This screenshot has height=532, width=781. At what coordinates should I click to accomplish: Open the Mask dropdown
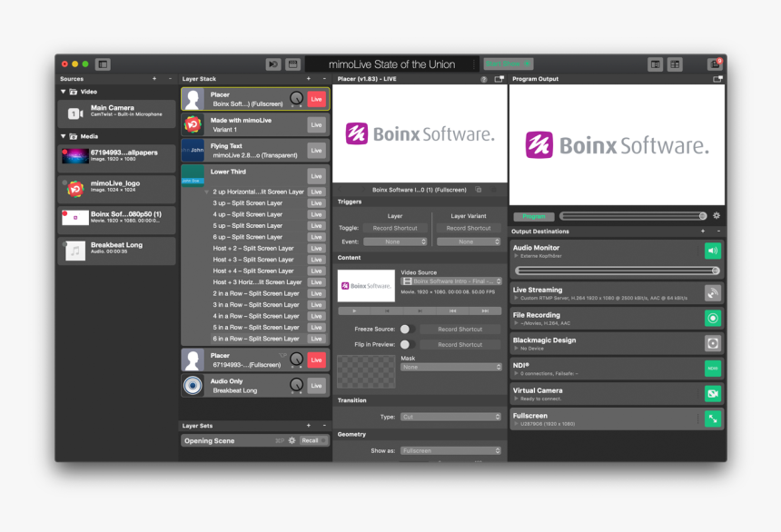(450, 367)
